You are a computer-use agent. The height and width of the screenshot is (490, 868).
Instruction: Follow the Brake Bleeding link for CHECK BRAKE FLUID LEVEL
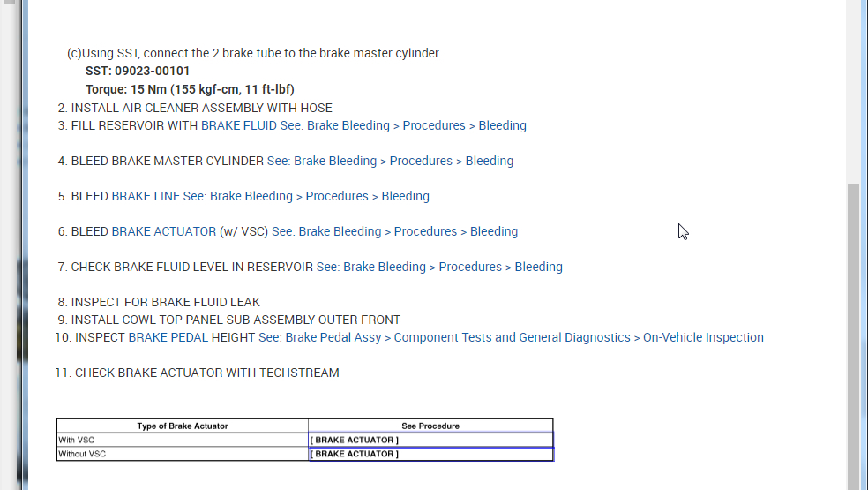[439, 267]
